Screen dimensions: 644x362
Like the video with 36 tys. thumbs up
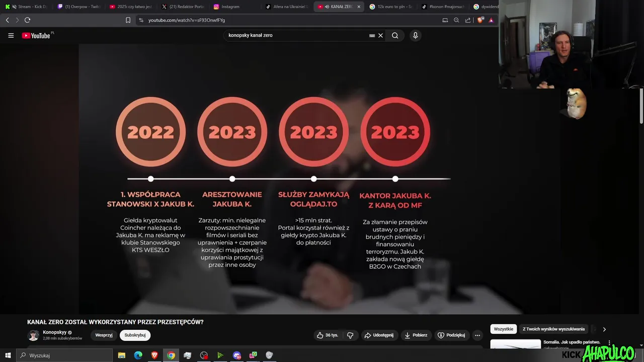pos(327,335)
